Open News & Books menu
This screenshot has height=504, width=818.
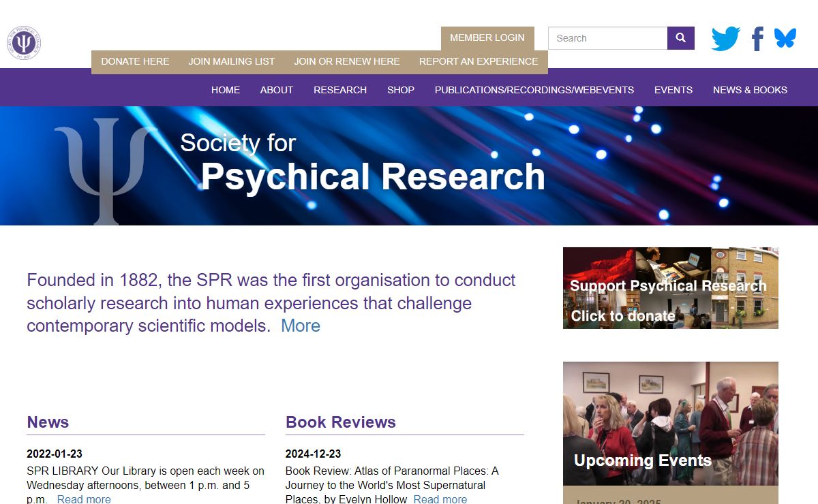[x=750, y=90]
